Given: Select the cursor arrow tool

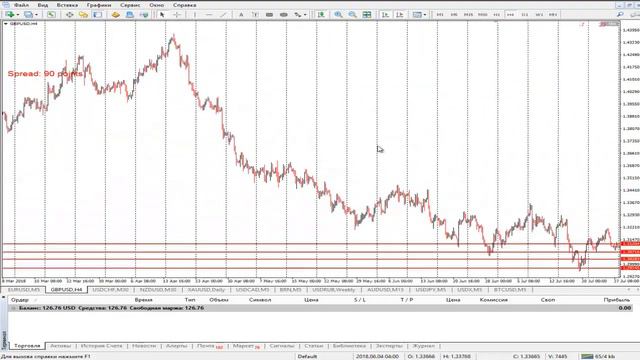Looking at the screenshot, I should pyautogui.click(x=162, y=15).
